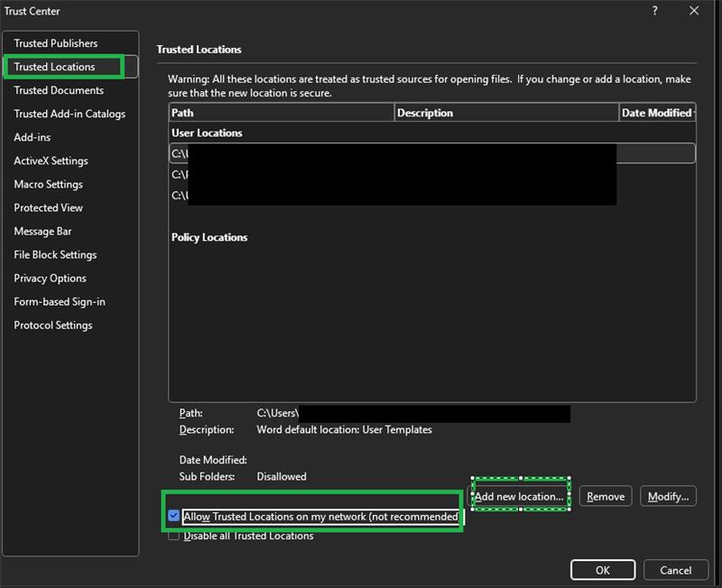Open Message Bar settings
Screen dimensions: 722x588
click(42, 231)
